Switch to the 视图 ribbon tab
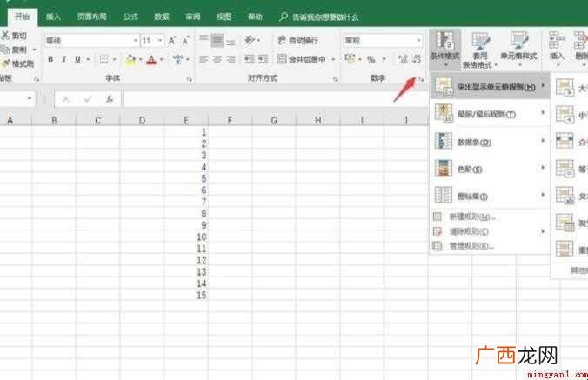This screenshot has height=380, width=588. coord(224,17)
